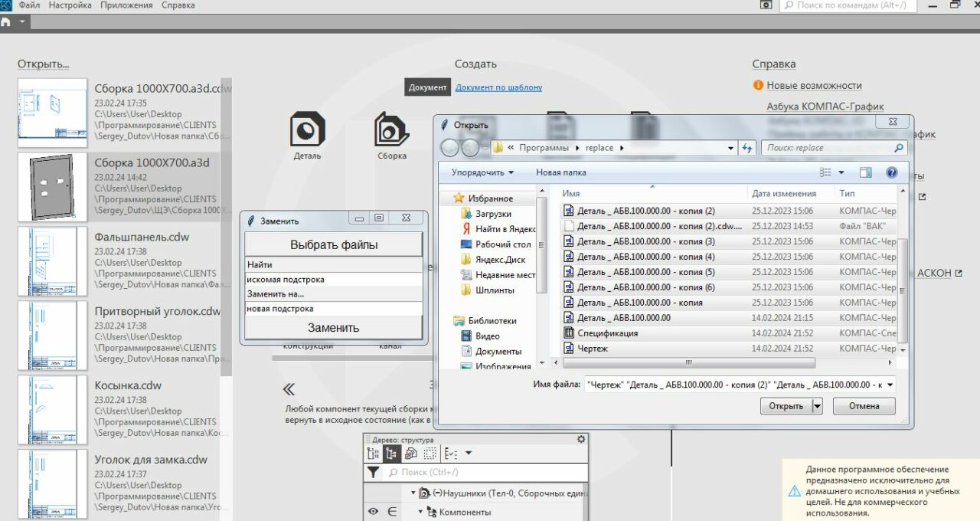Click the preview pane icon in Открыть dialog
This screenshot has width=980, height=521.
pyautogui.click(x=866, y=173)
